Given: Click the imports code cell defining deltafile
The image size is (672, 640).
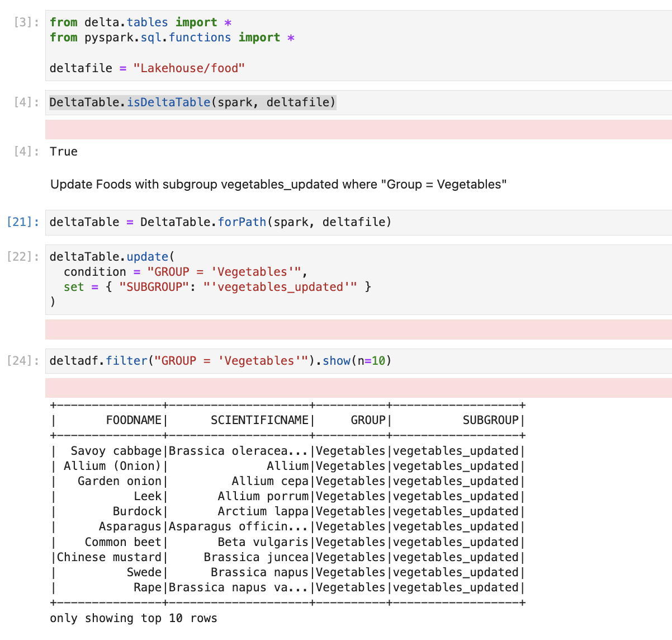Looking at the screenshot, I should pyautogui.click(x=358, y=45).
